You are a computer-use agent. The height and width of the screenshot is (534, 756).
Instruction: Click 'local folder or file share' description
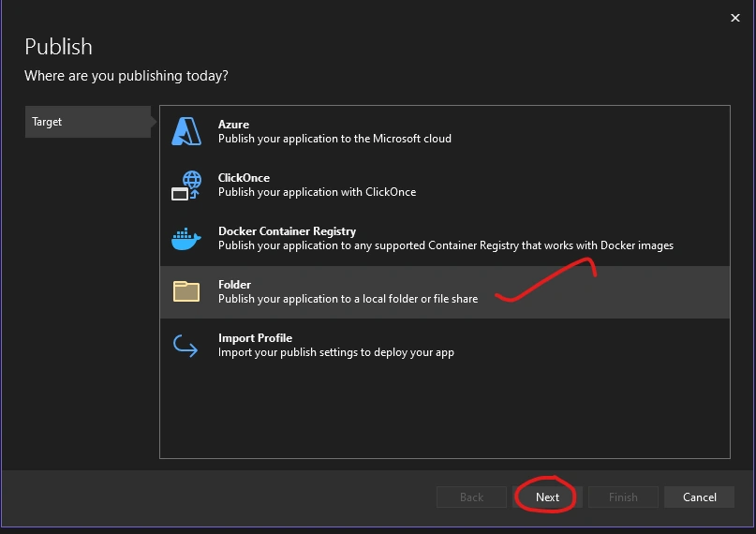click(x=348, y=299)
